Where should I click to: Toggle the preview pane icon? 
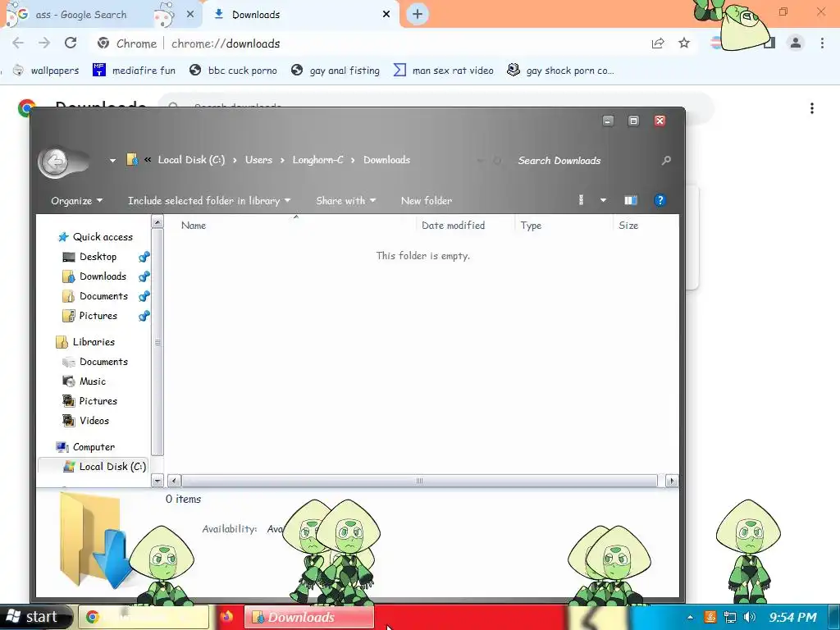pyautogui.click(x=631, y=200)
